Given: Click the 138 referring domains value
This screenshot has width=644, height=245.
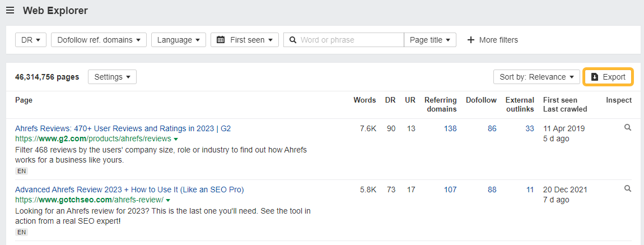Looking at the screenshot, I should click(x=450, y=128).
